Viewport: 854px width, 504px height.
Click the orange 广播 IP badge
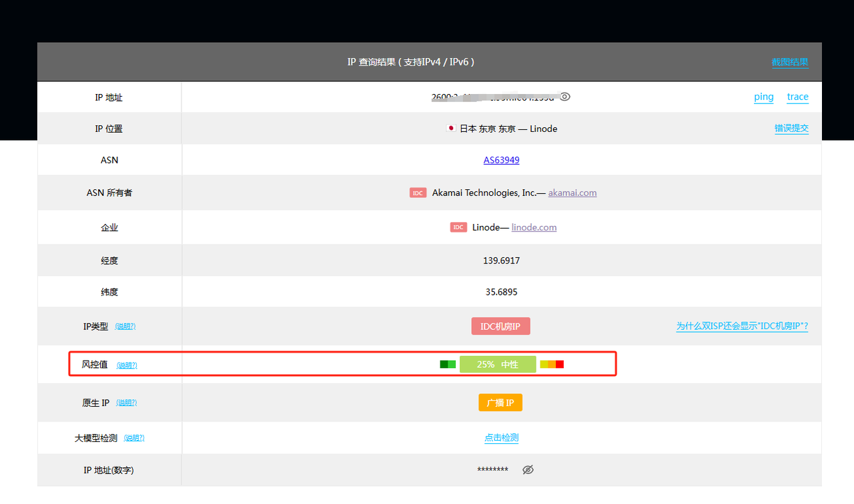(500, 403)
